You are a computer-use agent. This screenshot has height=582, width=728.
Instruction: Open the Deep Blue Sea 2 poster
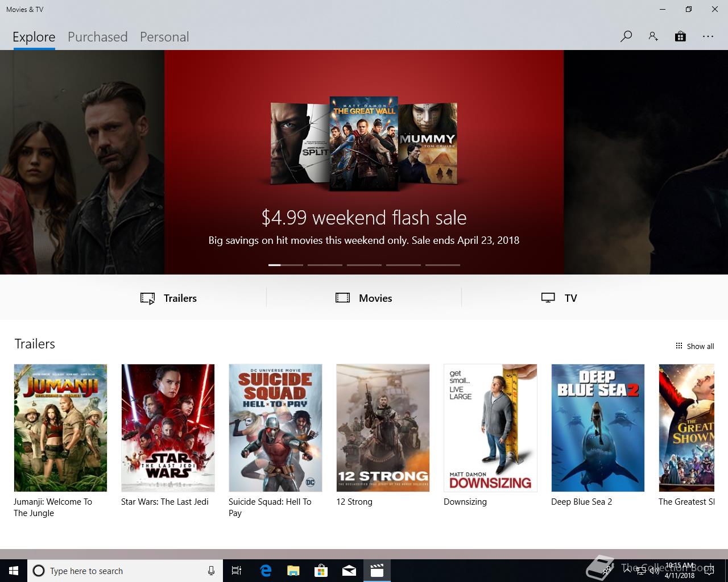(598, 428)
